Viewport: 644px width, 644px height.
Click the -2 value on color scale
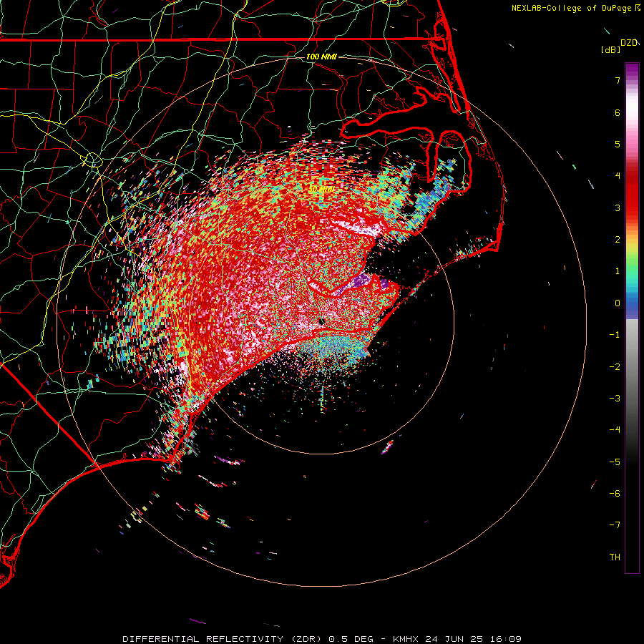(615, 367)
